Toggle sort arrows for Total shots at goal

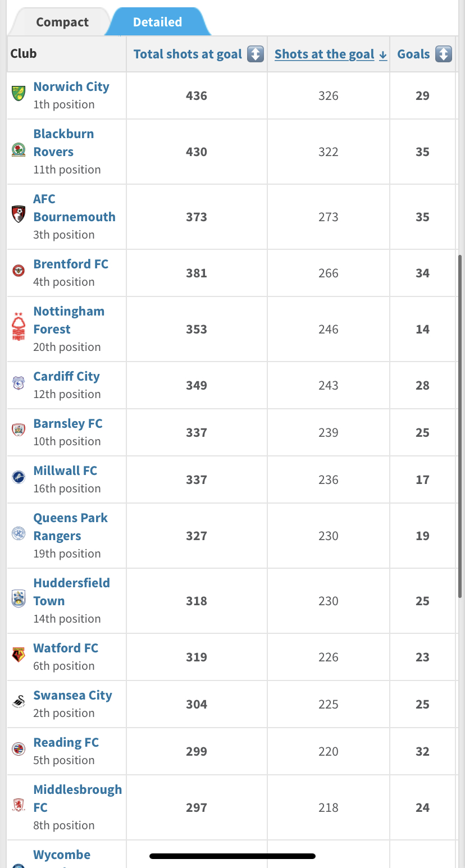[256, 54]
